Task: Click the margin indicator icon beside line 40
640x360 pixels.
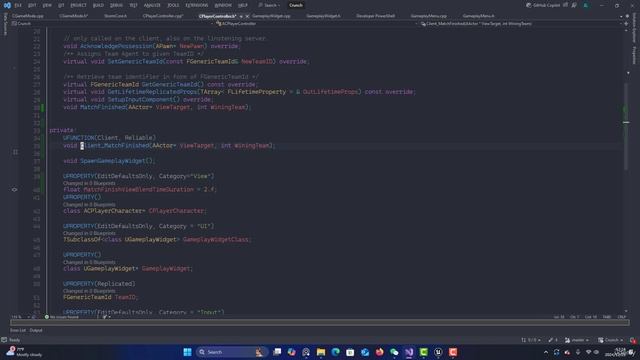Action: point(14,189)
